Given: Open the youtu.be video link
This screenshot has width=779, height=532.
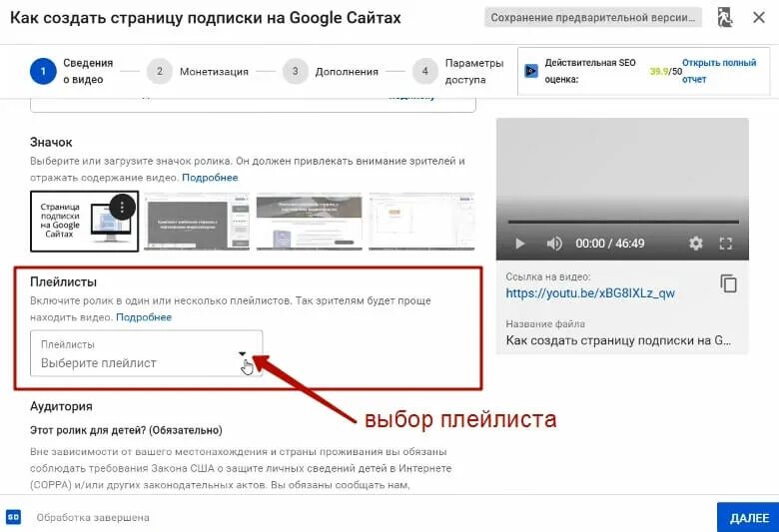Looking at the screenshot, I should click(590, 293).
